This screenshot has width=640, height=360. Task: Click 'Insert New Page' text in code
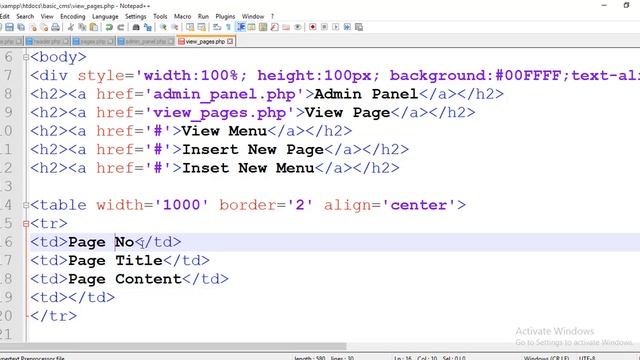pos(253,150)
